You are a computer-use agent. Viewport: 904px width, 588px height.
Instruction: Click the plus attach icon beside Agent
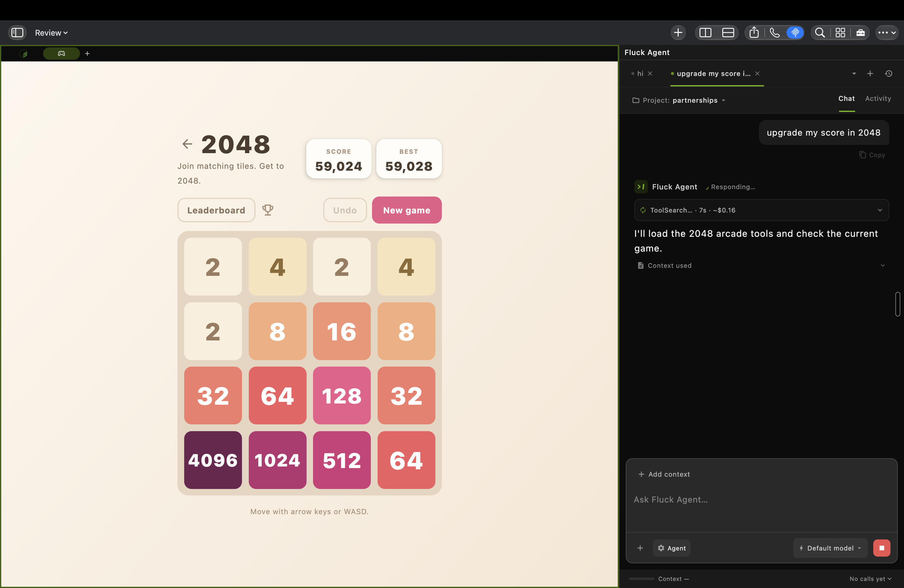coord(640,548)
